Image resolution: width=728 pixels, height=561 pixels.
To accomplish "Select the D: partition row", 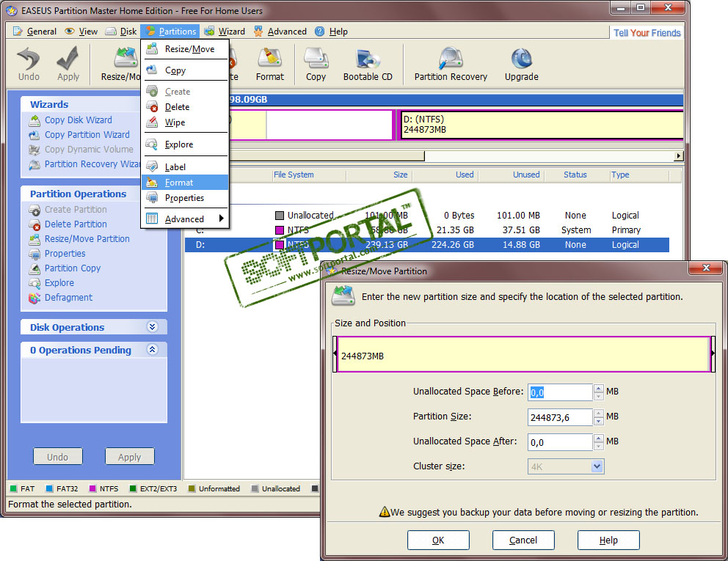I will point(426,244).
